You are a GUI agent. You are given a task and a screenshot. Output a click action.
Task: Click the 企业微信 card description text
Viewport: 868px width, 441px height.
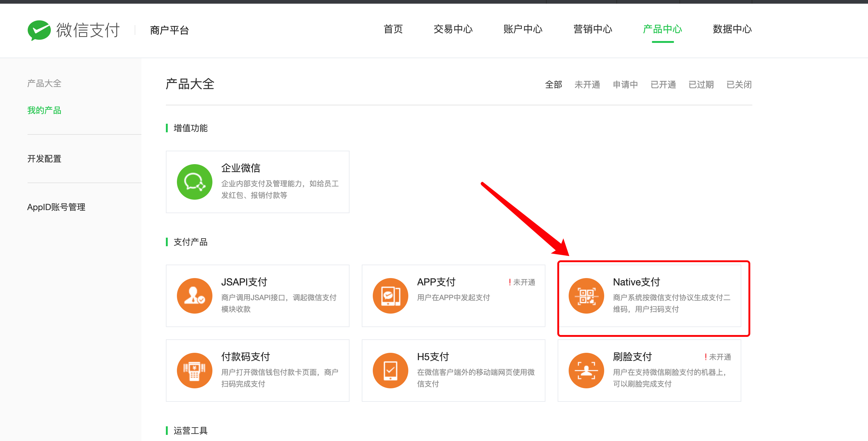click(x=280, y=190)
